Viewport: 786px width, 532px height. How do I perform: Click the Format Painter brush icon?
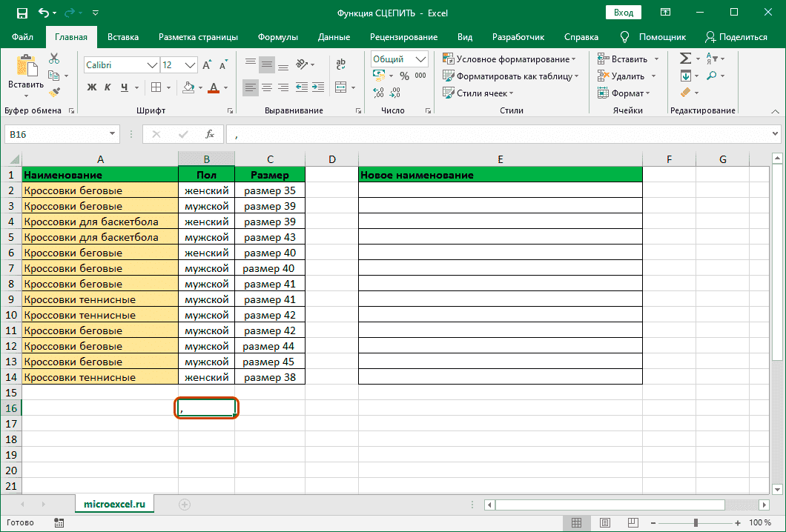[54, 92]
